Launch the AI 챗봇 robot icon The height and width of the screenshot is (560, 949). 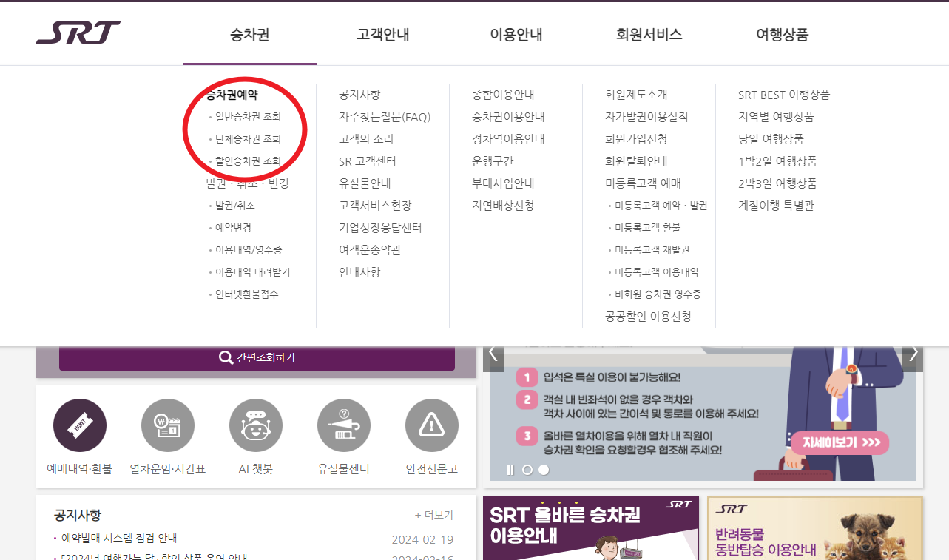(256, 425)
